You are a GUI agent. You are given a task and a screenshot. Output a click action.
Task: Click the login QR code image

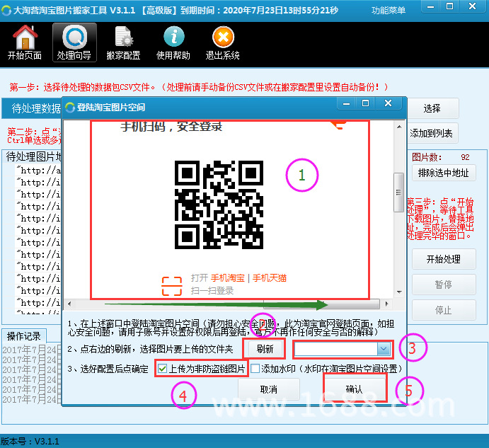(219, 205)
